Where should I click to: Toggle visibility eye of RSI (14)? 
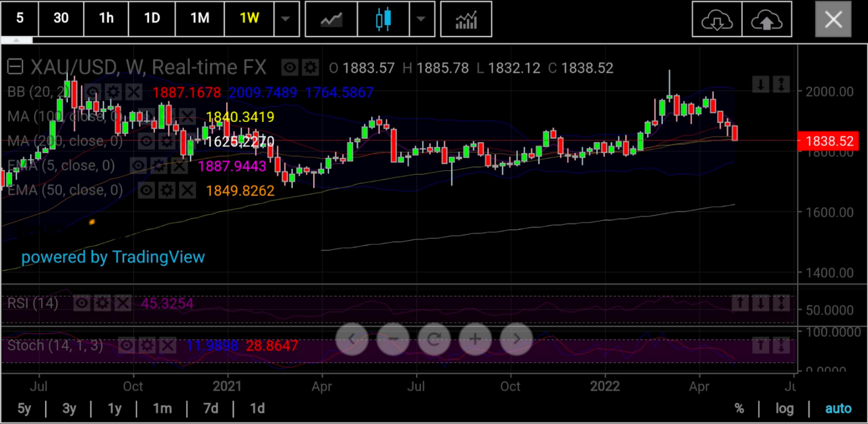click(x=81, y=303)
